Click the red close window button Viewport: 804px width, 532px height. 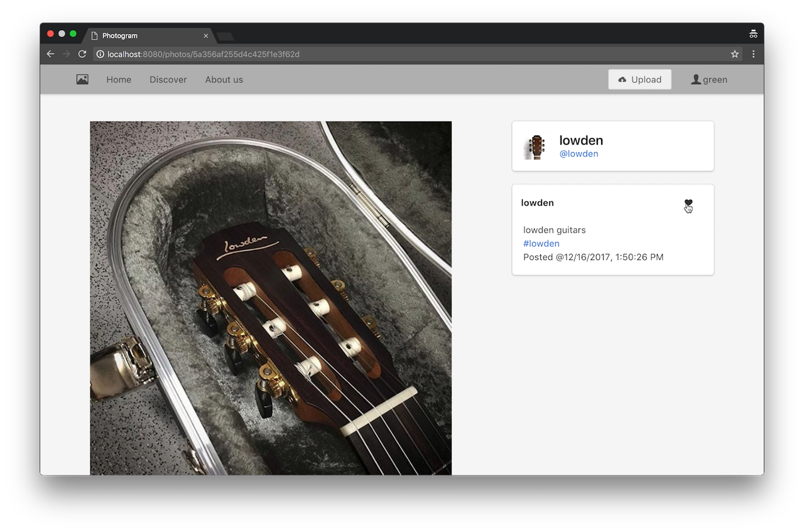tap(51, 34)
